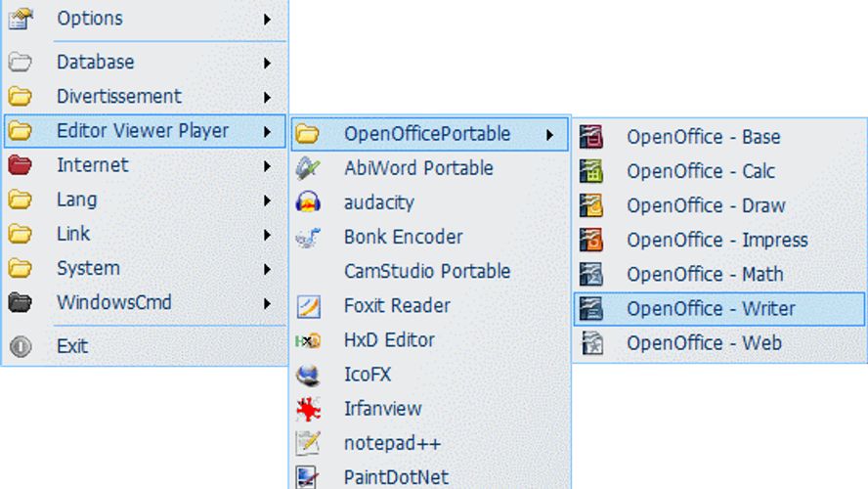Expand the Divertissement submenu arrow
Screen dimensions: 868x489
coord(268,98)
